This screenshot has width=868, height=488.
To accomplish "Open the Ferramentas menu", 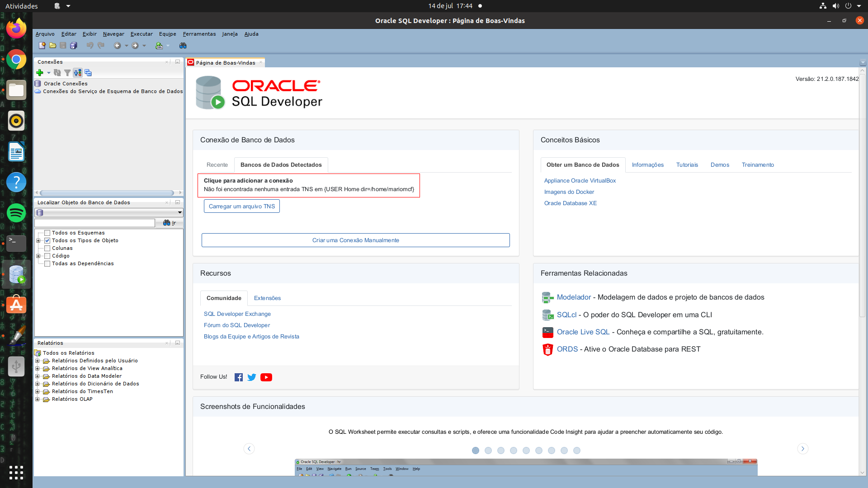I will (199, 34).
